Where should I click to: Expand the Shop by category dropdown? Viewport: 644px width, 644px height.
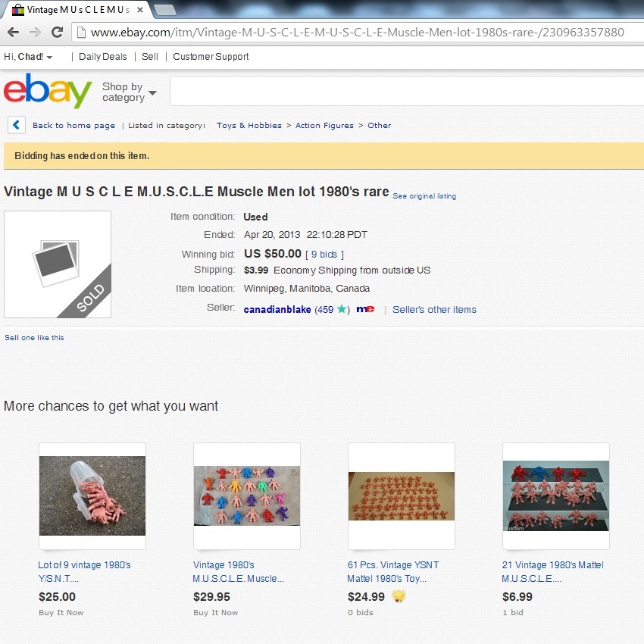(130, 92)
